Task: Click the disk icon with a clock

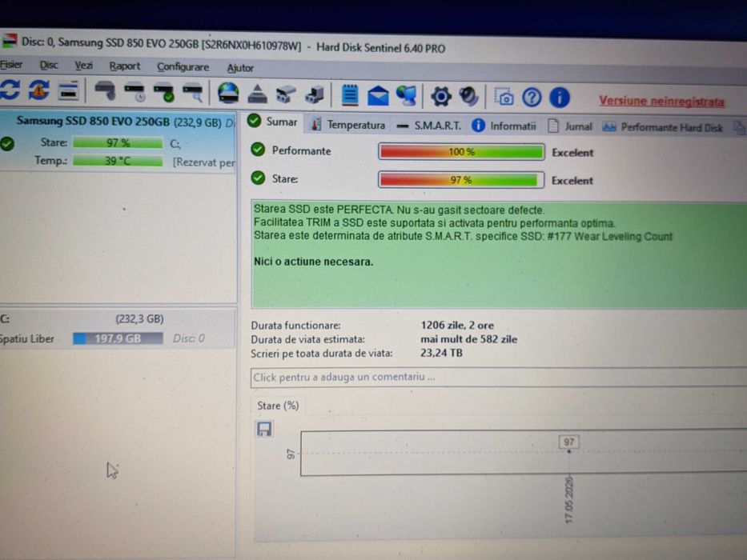Action: point(135,91)
